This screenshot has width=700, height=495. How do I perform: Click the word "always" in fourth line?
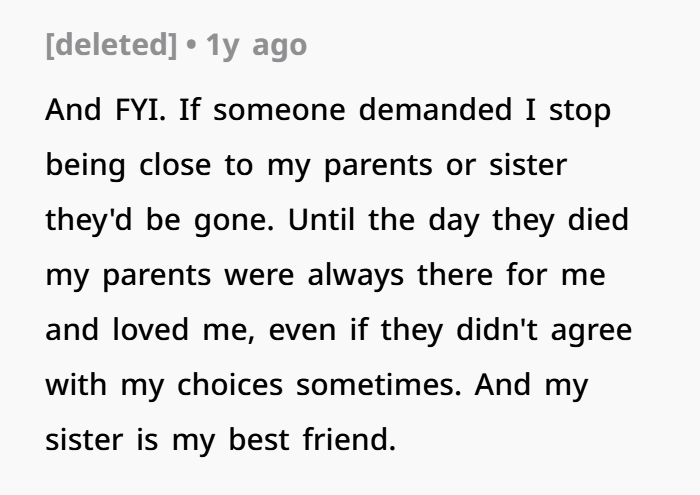[356, 276]
